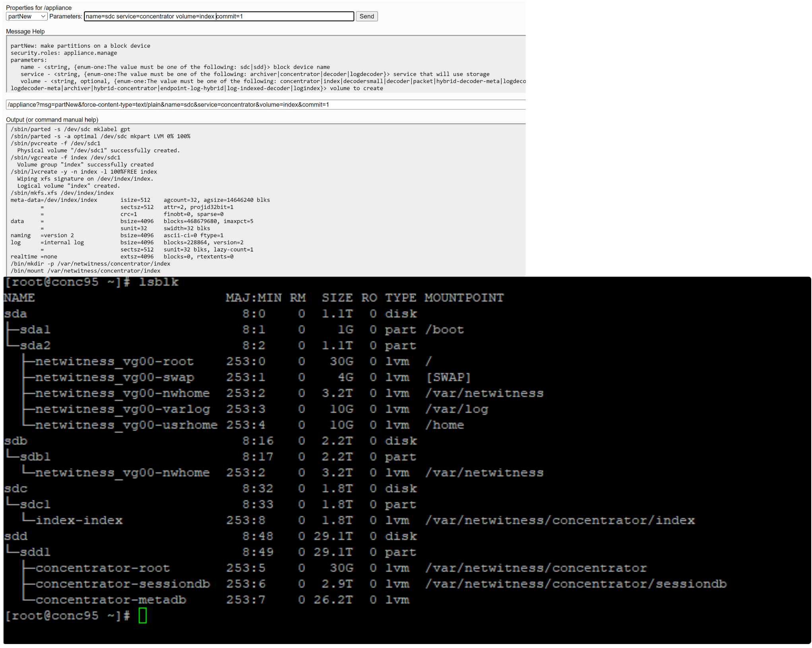Click the sdc disk row in lsblk output
The height and width of the screenshot is (648, 812).
tap(16, 489)
